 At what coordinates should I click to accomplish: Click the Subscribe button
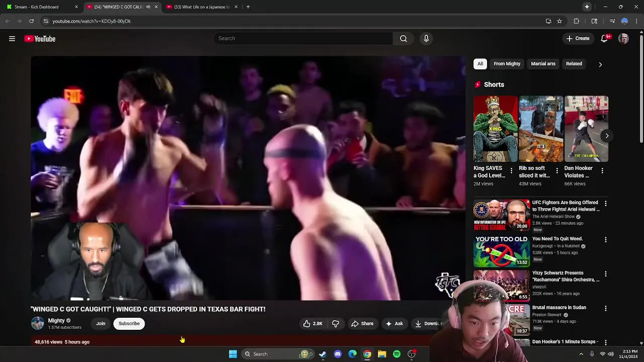(x=129, y=324)
